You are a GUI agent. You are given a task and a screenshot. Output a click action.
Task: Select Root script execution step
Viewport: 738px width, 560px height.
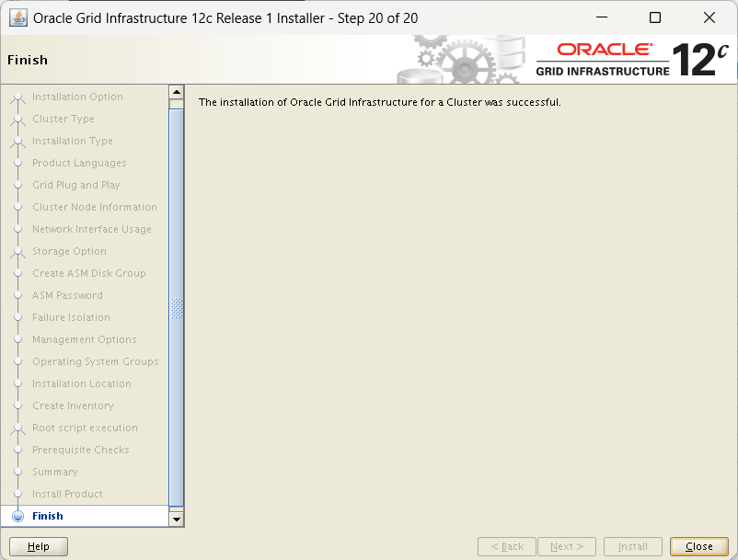tap(85, 428)
